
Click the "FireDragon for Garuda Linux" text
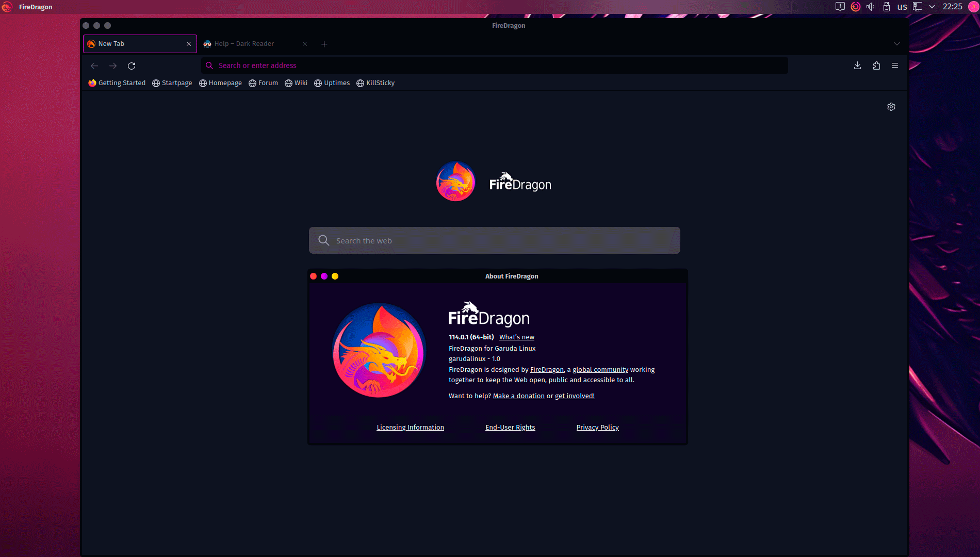pos(492,349)
